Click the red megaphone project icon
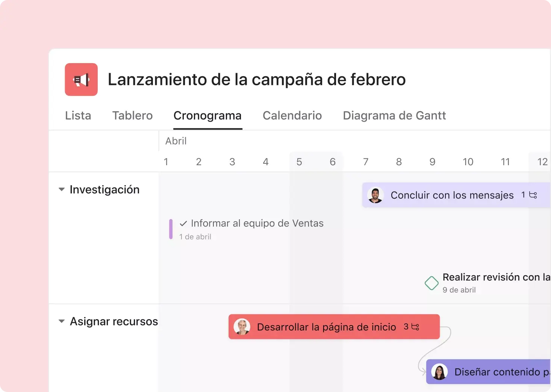551x392 pixels. [81, 80]
